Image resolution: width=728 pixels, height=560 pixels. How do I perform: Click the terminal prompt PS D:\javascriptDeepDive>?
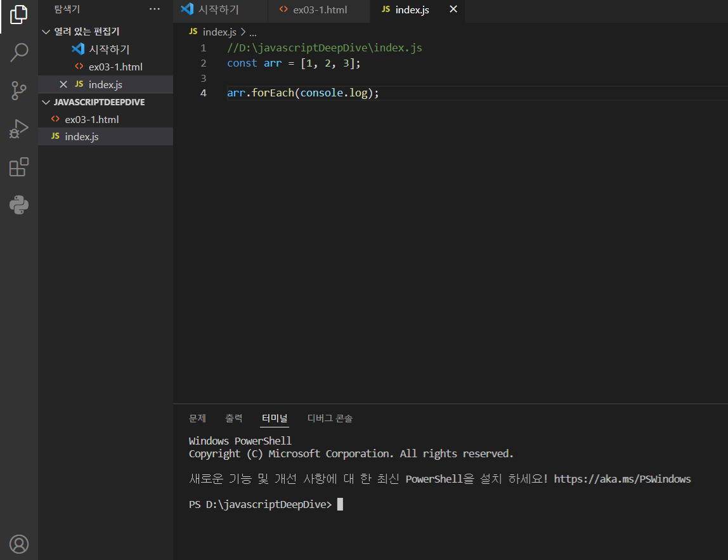click(x=261, y=504)
